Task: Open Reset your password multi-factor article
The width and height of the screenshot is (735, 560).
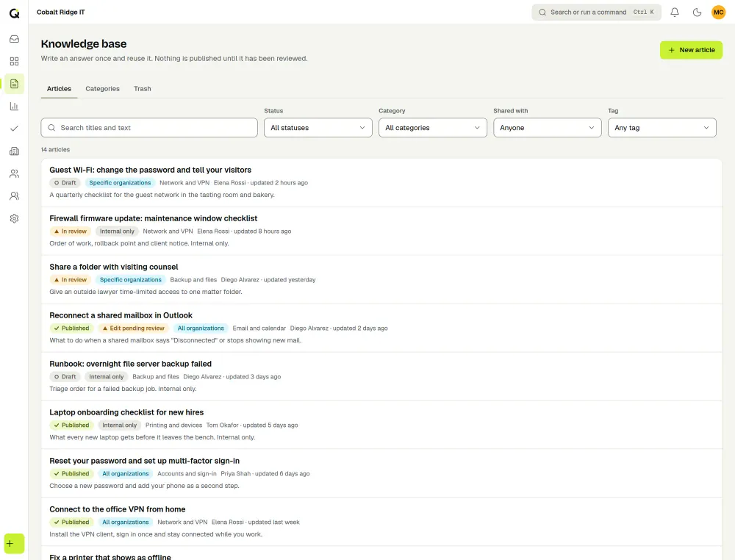Action: (x=144, y=461)
